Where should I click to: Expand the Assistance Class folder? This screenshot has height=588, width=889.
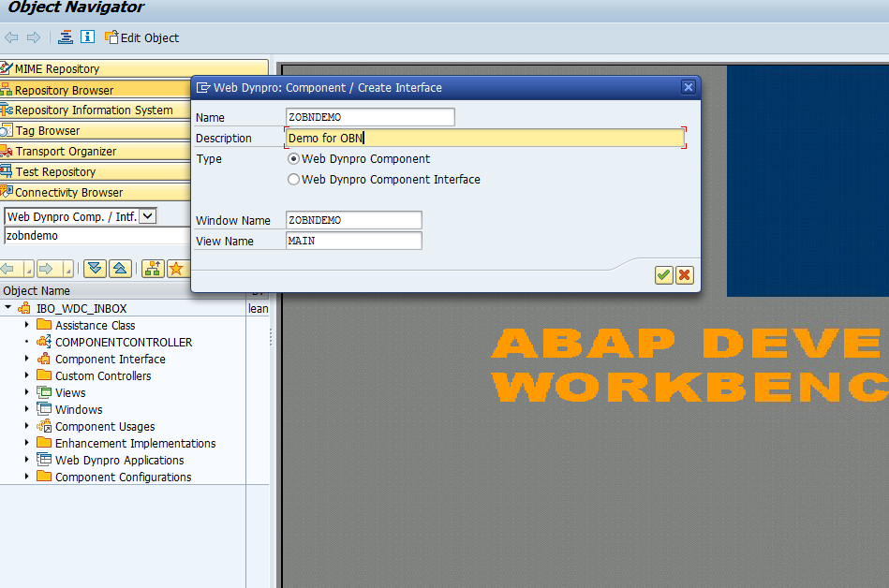pyautogui.click(x=26, y=325)
